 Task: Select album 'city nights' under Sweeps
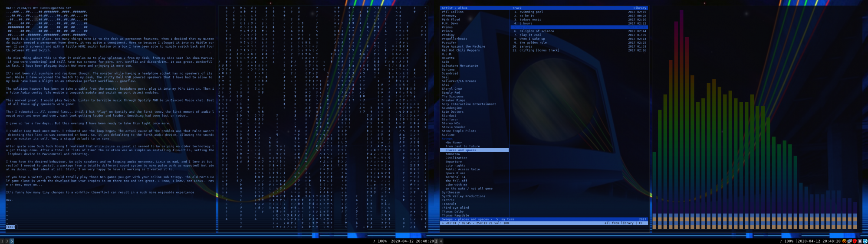coord(455,166)
